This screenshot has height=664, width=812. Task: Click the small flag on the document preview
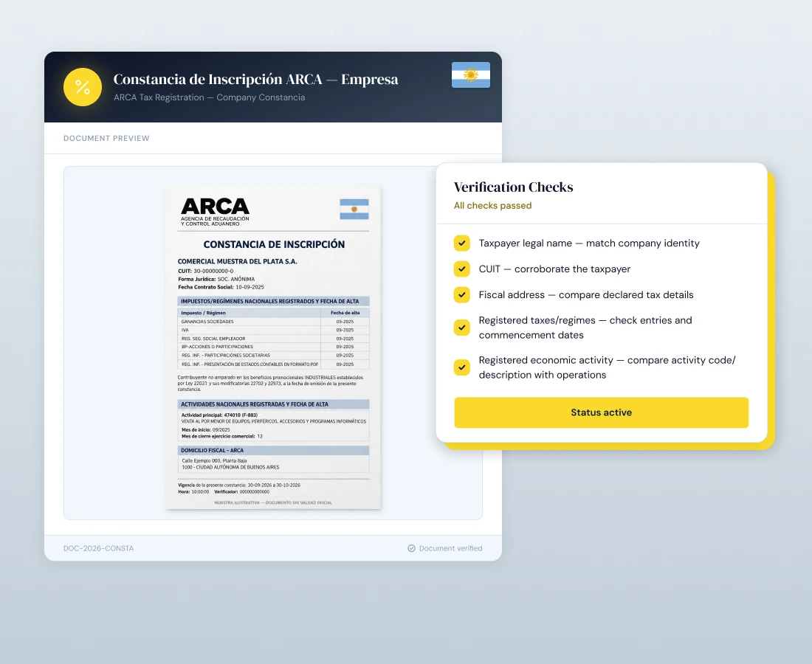point(354,209)
